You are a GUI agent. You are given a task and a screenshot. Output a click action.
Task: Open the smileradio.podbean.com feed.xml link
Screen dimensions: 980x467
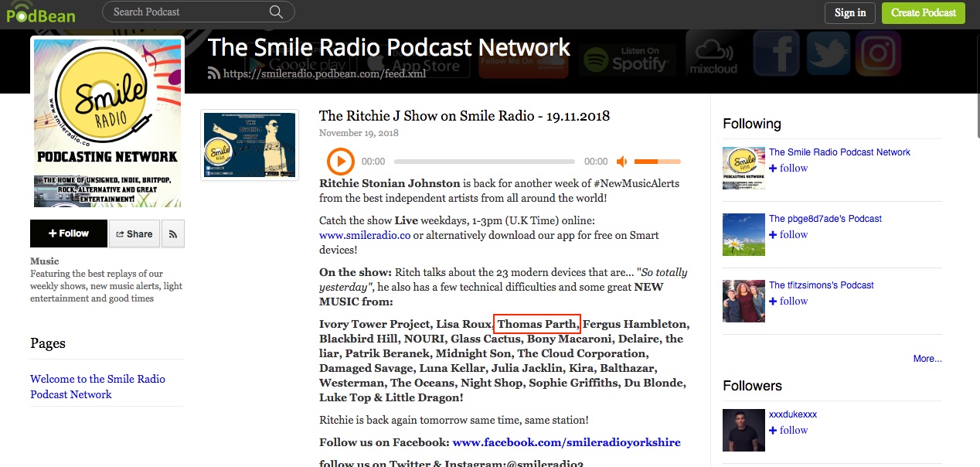[325, 74]
